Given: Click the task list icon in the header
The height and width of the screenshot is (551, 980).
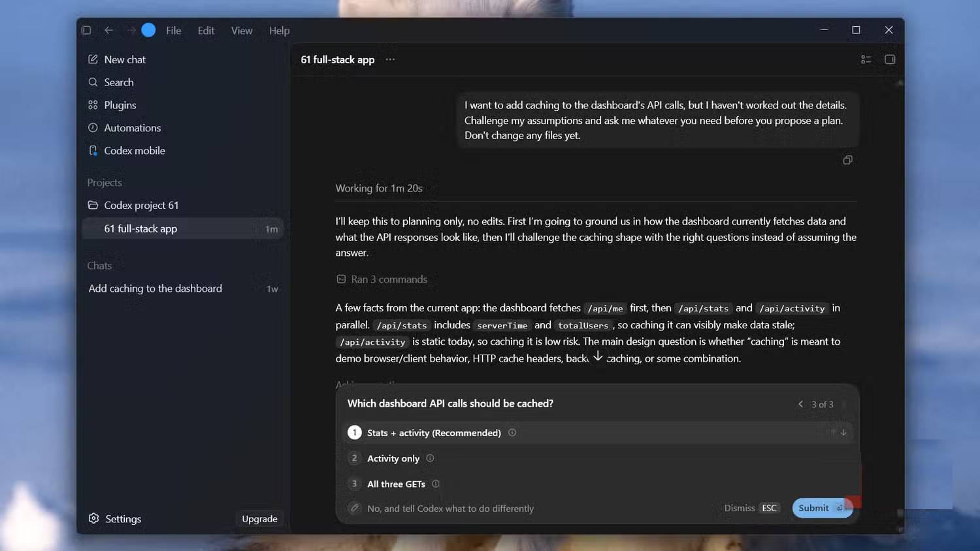Looking at the screenshot, I should 866,59.
